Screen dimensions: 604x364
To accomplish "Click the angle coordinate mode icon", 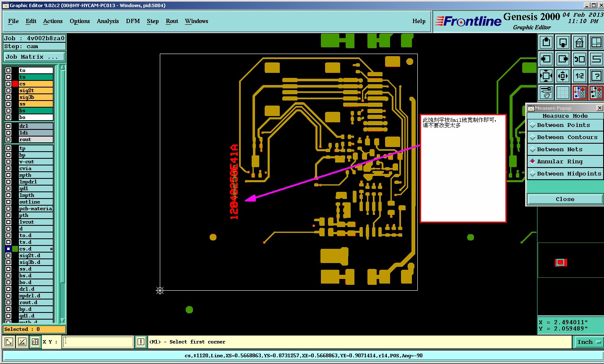I will [22, 342].
